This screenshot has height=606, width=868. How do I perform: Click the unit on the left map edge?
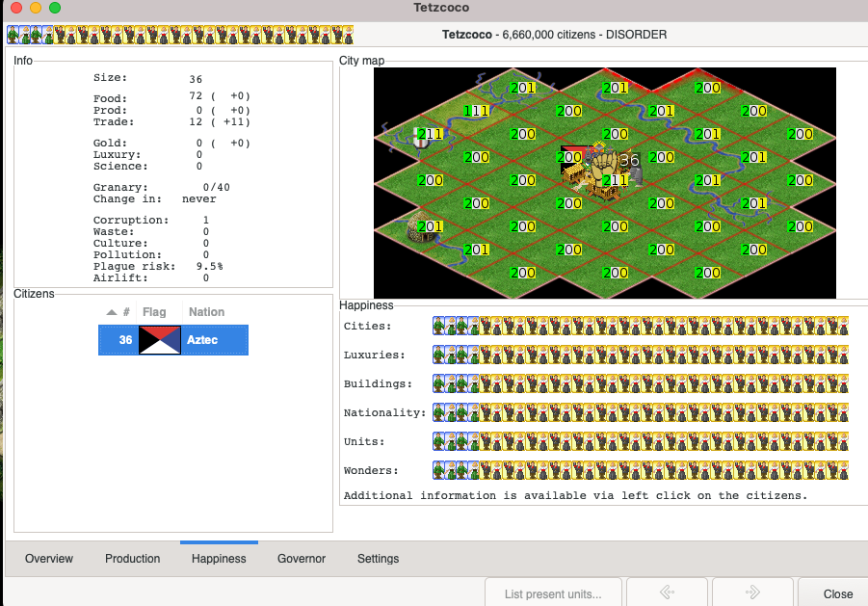tap(420, 137)
